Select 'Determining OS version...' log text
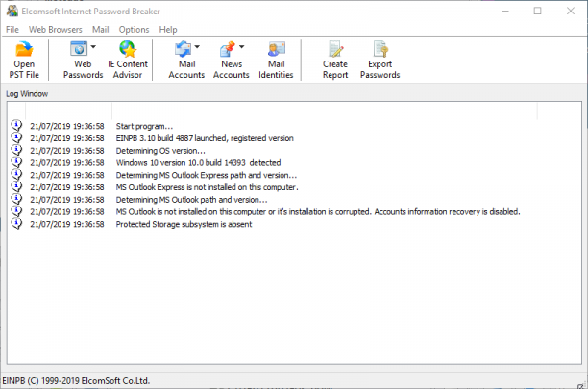 (160, 151)
